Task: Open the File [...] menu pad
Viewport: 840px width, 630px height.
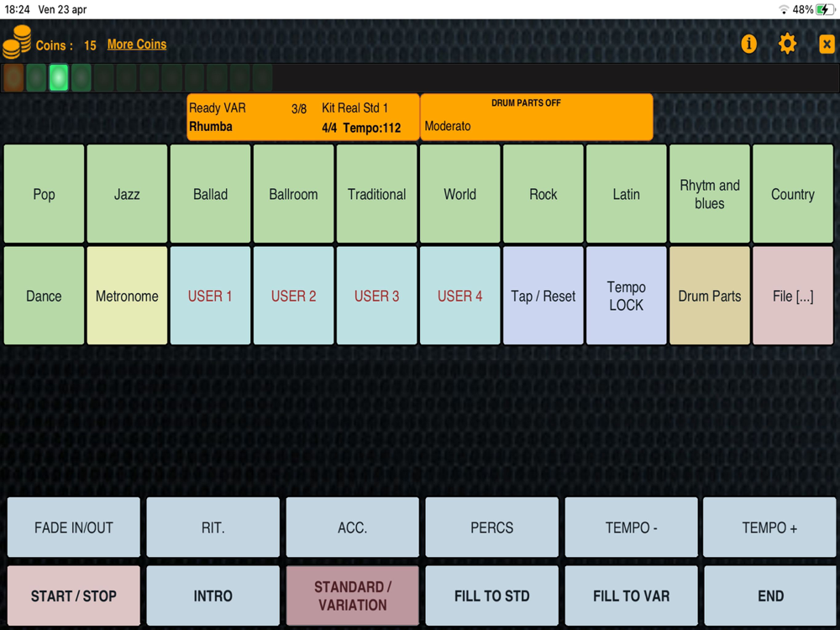Action: point(793,296)
